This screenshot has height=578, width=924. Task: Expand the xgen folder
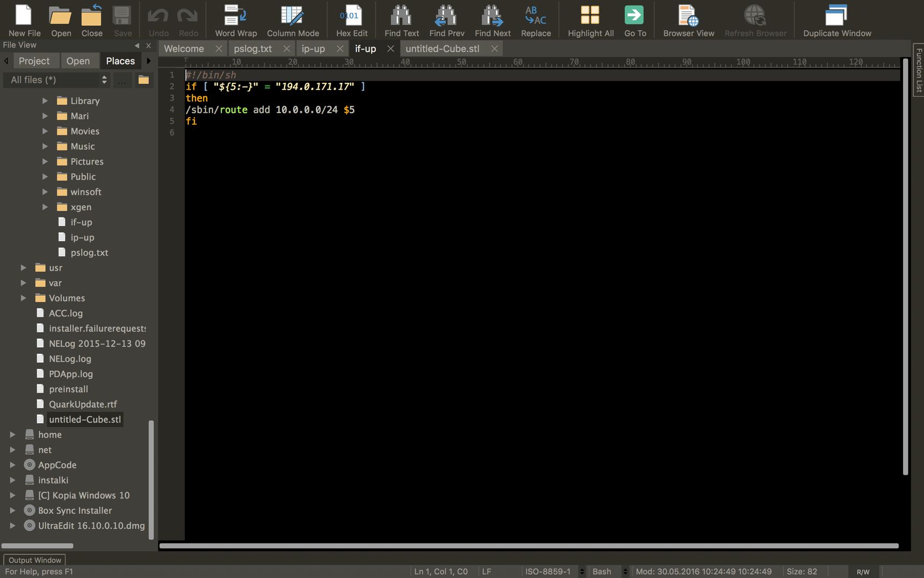point(45,206)
